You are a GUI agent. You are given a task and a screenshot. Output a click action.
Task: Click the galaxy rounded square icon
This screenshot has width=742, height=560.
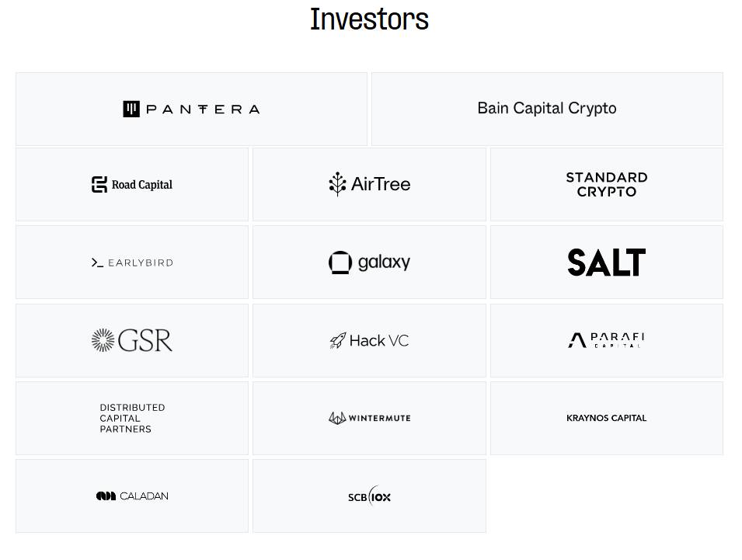pos(340,263)
